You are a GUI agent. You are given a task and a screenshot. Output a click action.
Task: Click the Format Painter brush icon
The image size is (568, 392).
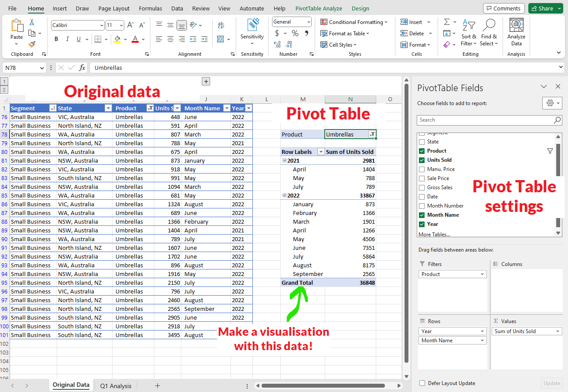[32, 44]
